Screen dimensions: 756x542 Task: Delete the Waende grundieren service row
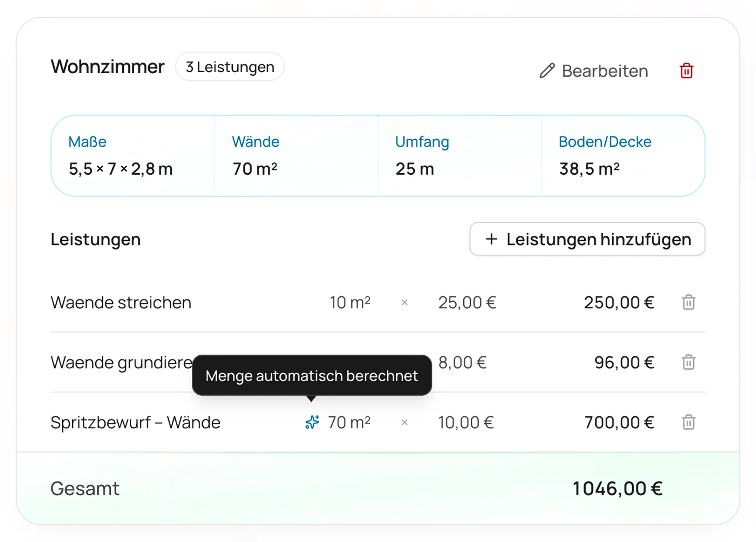pos(688,362)
